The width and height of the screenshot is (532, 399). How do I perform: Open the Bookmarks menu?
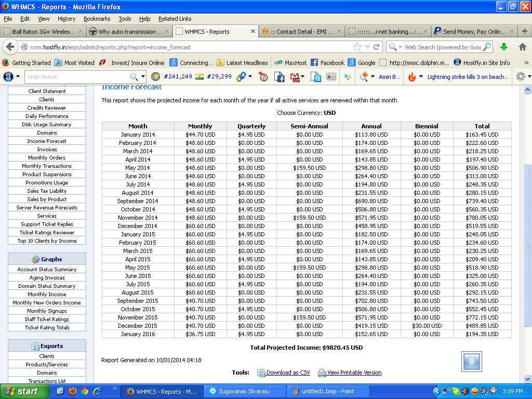(x=97, y=19)
